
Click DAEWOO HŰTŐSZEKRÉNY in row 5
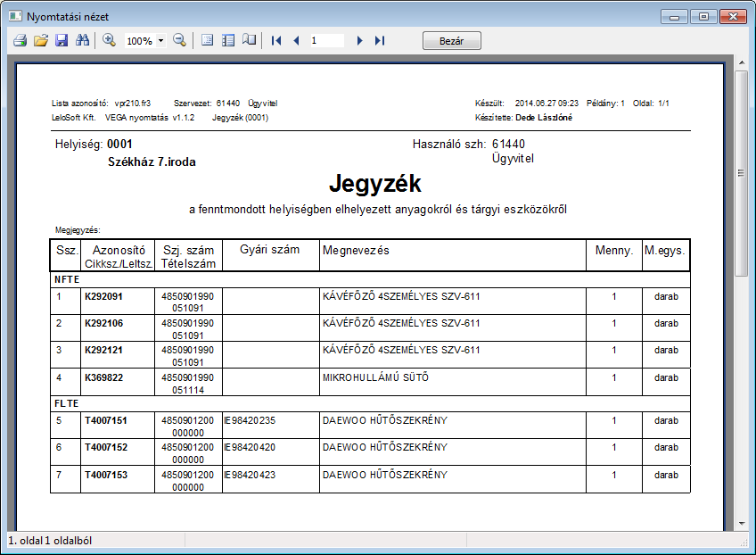pyautogui.click(x=385, y=420)
